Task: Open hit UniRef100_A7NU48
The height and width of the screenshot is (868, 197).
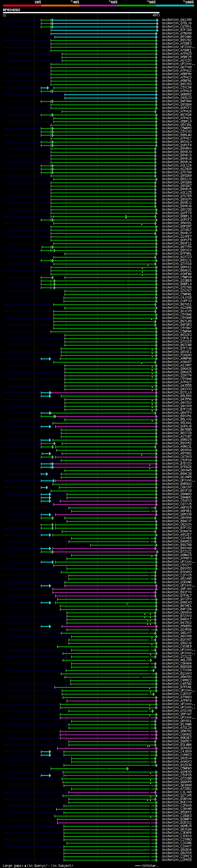Action: 177,33
